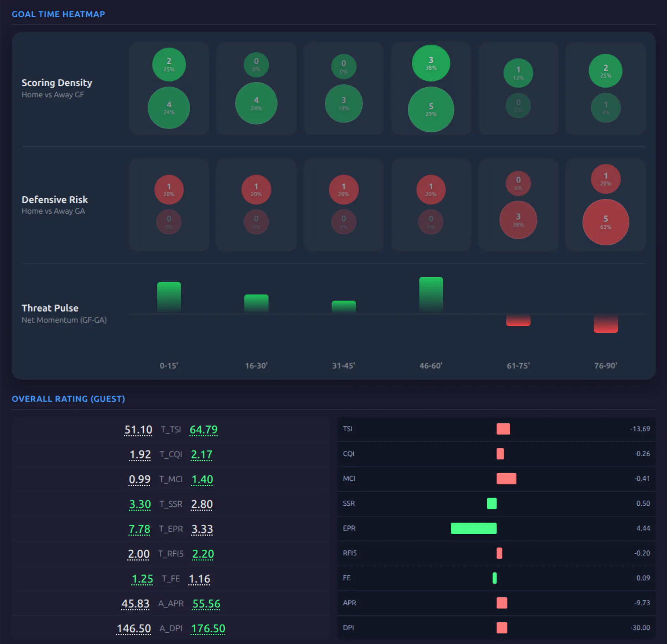Click the T_TSI value 51.10

click(138, 430)
